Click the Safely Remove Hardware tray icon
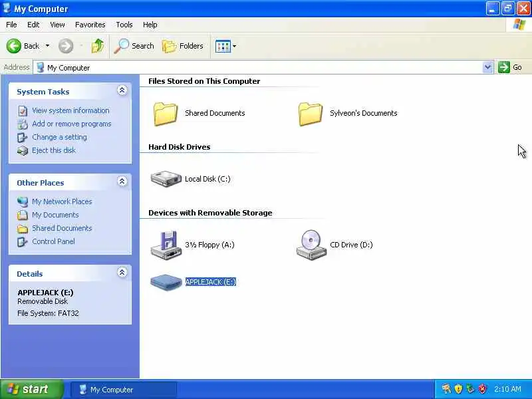The image size is (532, 399). tap(470, 389)
